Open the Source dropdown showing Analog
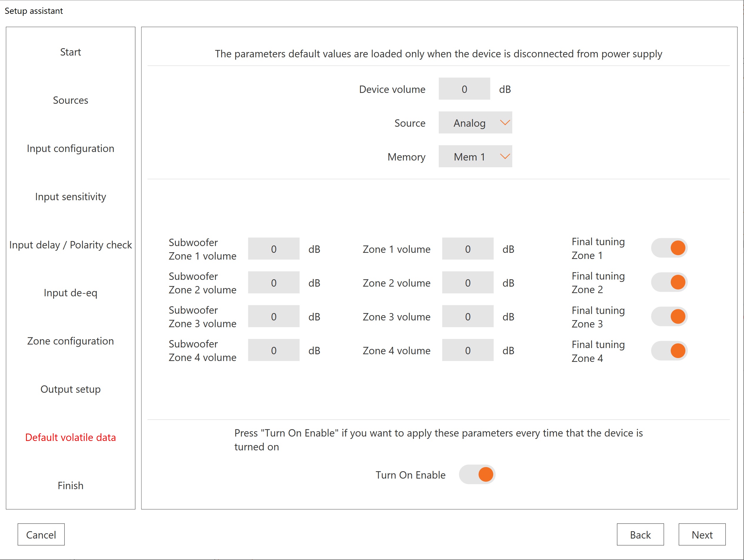744x560 pixels. (475, 123)
